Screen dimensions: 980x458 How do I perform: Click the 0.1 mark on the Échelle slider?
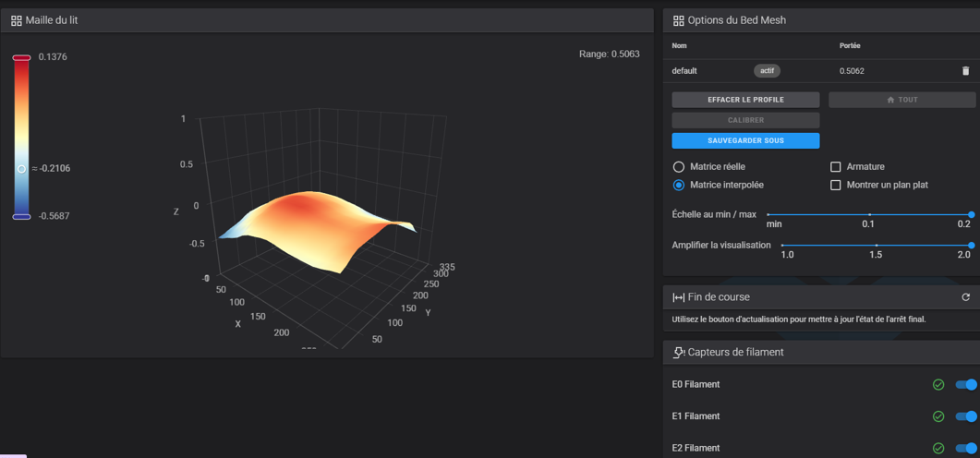click(x=869, y=214)
